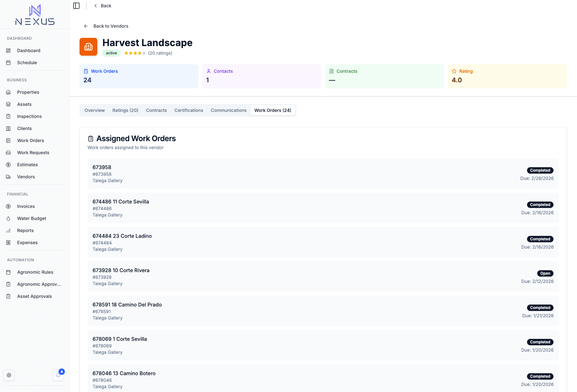The width and height of the screenshot is (577, 392).
Task: Click the fourth rating star
Action: pos(139,53)
